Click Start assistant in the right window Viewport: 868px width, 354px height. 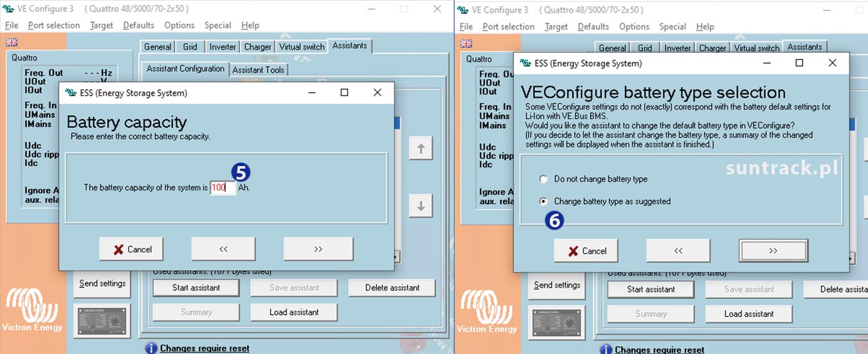click(651, 289)
